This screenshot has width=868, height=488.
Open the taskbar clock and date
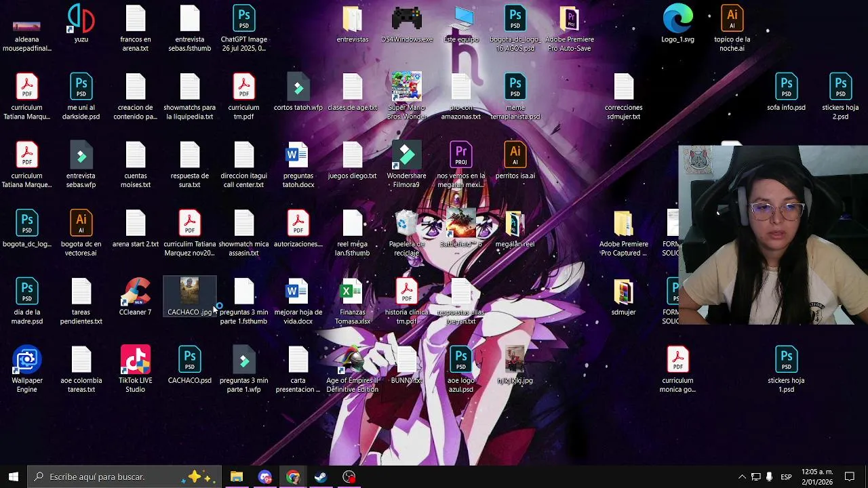pos(816,476)
